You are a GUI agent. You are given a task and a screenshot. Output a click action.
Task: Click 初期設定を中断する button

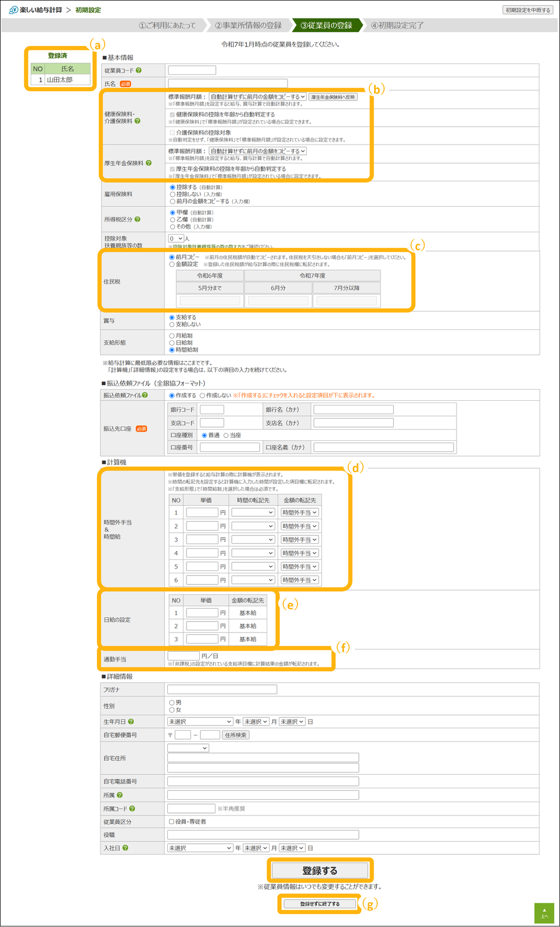coord(527,10)
